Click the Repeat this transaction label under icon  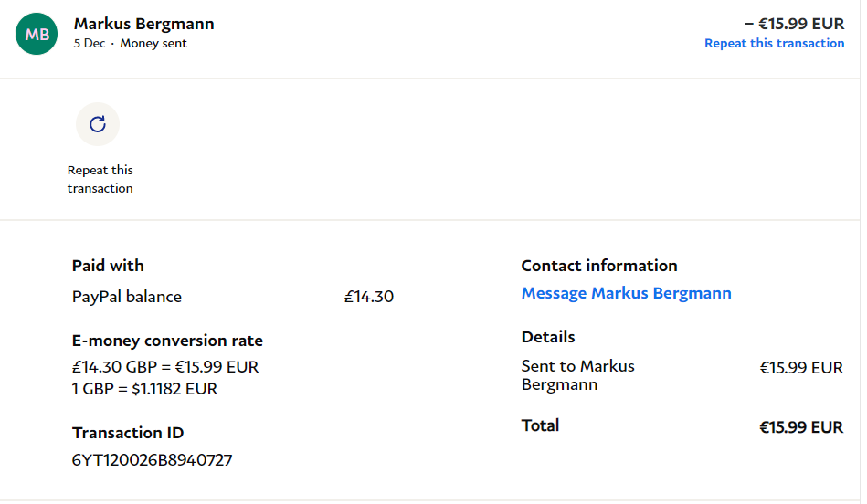point(100,179)
